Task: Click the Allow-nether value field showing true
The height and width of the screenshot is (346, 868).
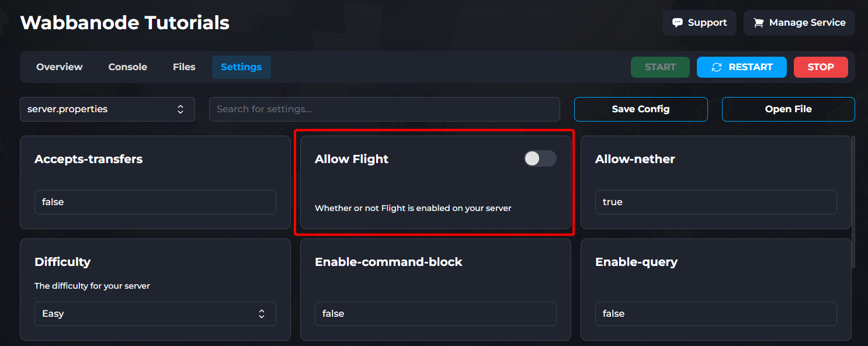Action: tap(716, 202)
